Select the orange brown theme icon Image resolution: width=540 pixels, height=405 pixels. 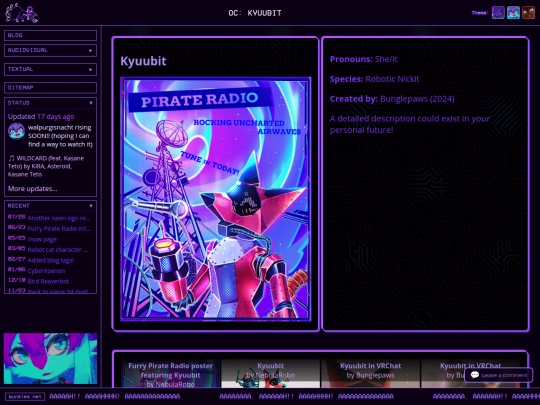528,13
